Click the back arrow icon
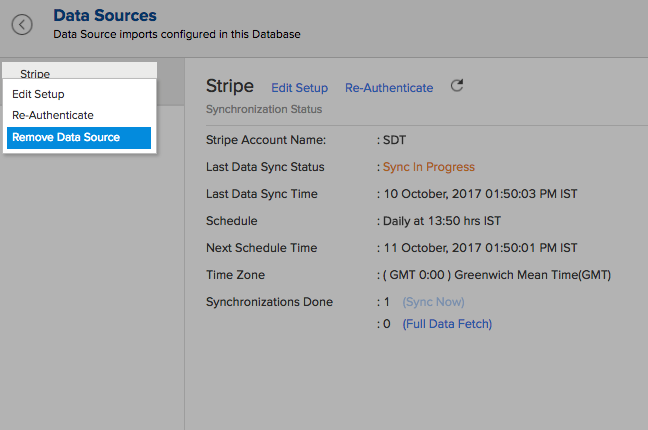The height and width of the screenshot is (430, 648). click(22, 25)
